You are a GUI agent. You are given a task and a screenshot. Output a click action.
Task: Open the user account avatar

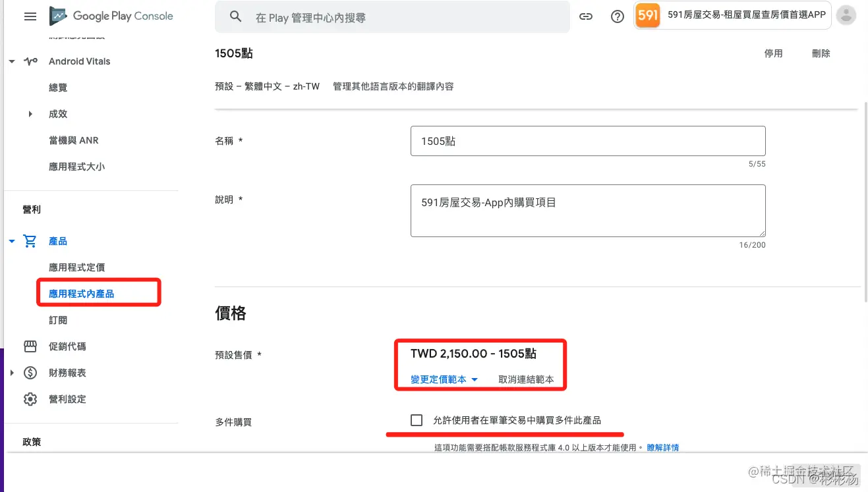[846, 16]
